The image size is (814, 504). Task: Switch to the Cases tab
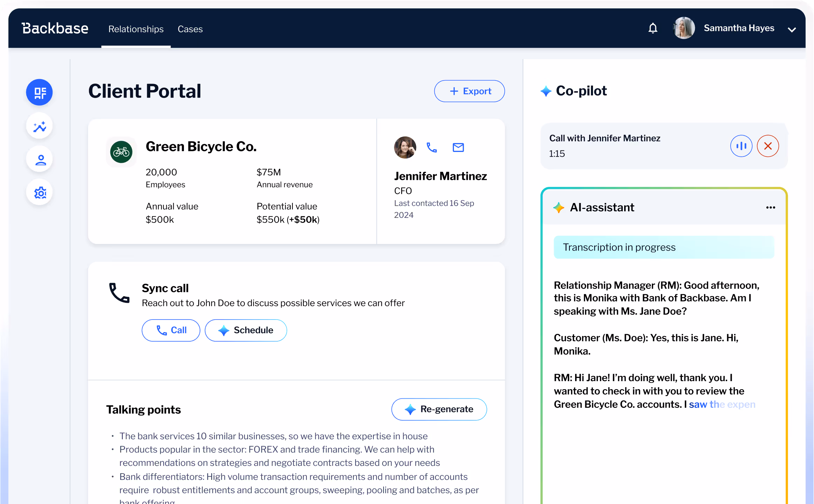pyautogui.click(x=190, y=29)
